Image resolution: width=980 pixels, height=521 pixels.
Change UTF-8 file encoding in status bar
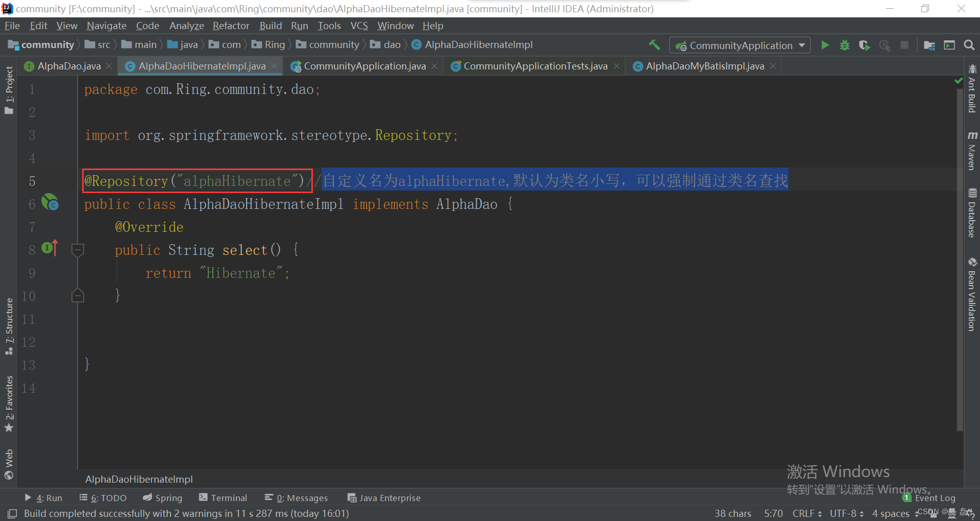coord(847,513)
